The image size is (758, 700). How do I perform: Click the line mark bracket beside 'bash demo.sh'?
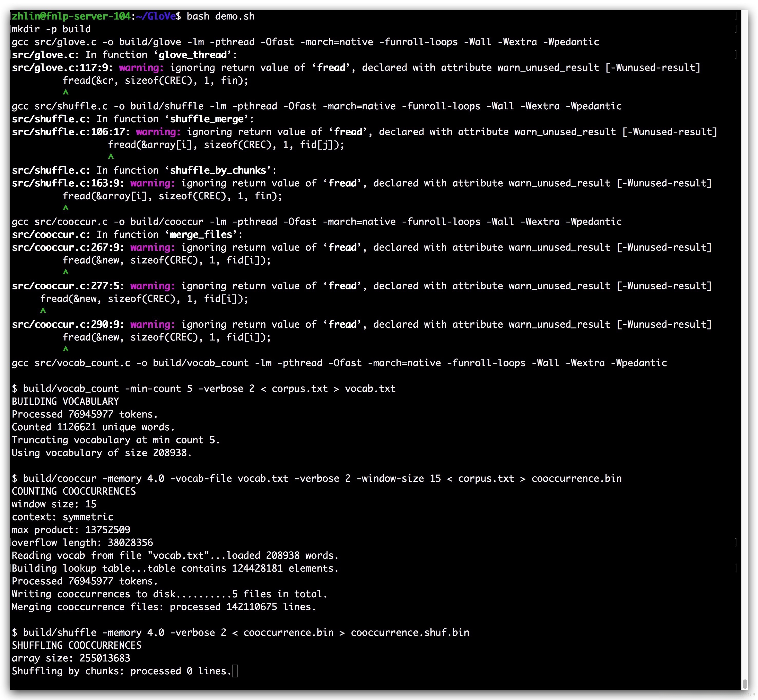click(x=736, y=16)
